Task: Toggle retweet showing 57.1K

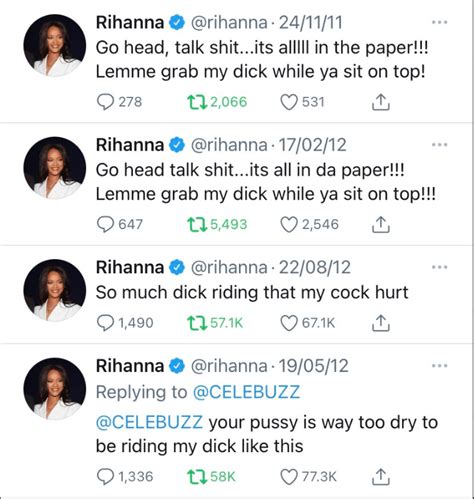Action: (x=196, y=323)
